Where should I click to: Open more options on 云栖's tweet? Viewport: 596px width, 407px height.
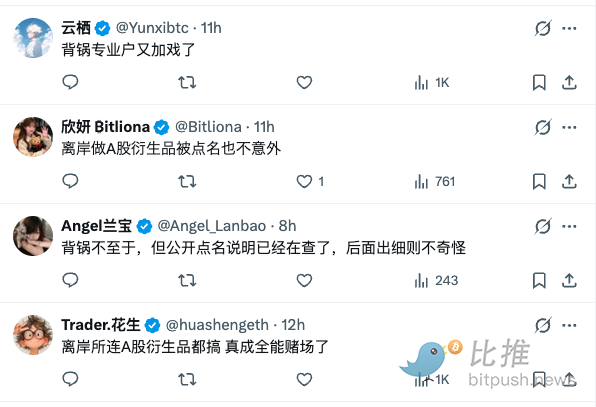[569, 29]
